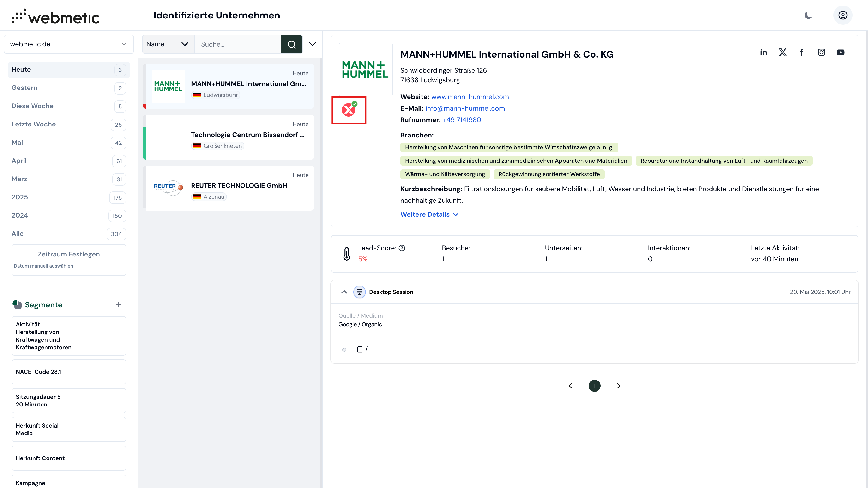Click the Großenkneten location badge
868x488 pixels.
point(218,146)
